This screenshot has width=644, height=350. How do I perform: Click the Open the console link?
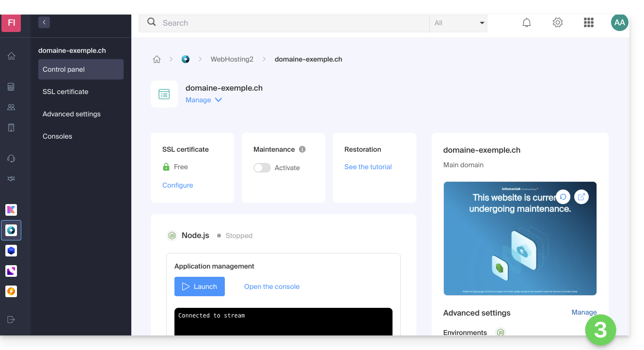pyautogui.click(x=272, y=286)
